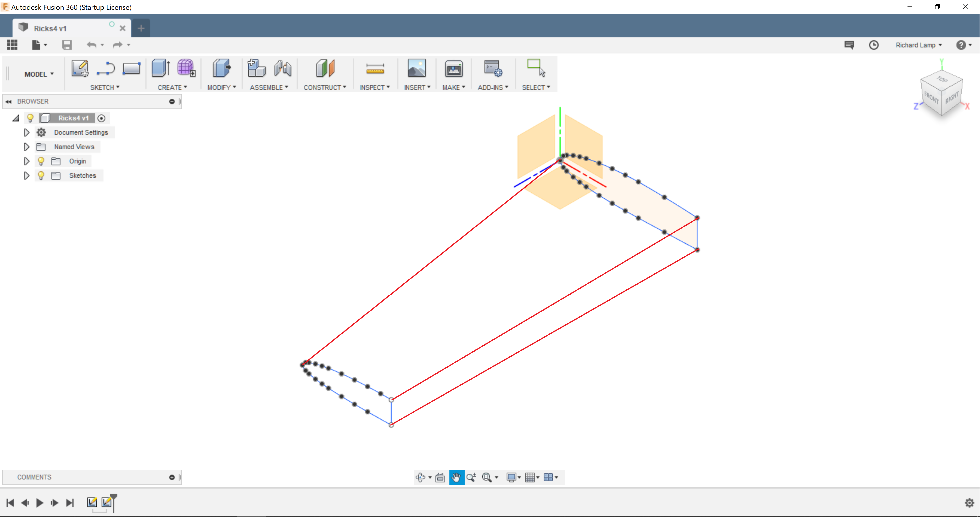980x517 pixels.
Task: Expand the Sketches folder
Action: coord(26,175)
